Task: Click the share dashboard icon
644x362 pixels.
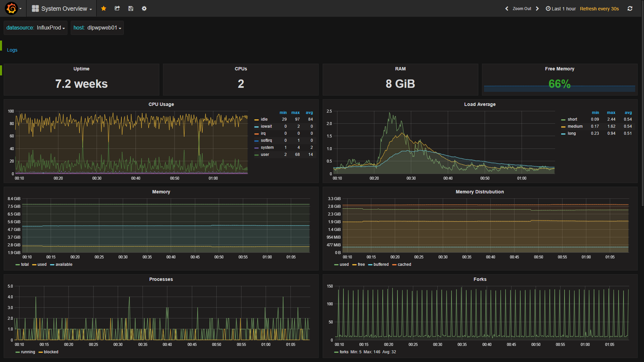Action: click(117, 8)
